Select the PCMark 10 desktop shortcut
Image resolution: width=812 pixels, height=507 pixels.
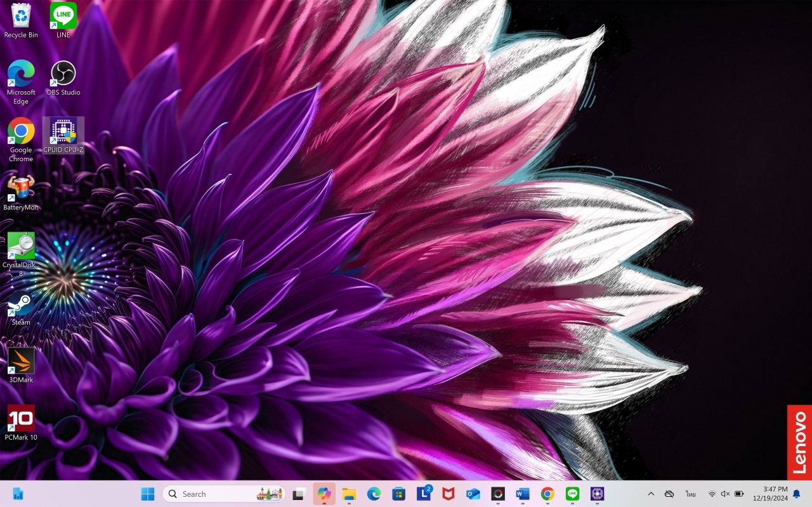coord(21,423)
